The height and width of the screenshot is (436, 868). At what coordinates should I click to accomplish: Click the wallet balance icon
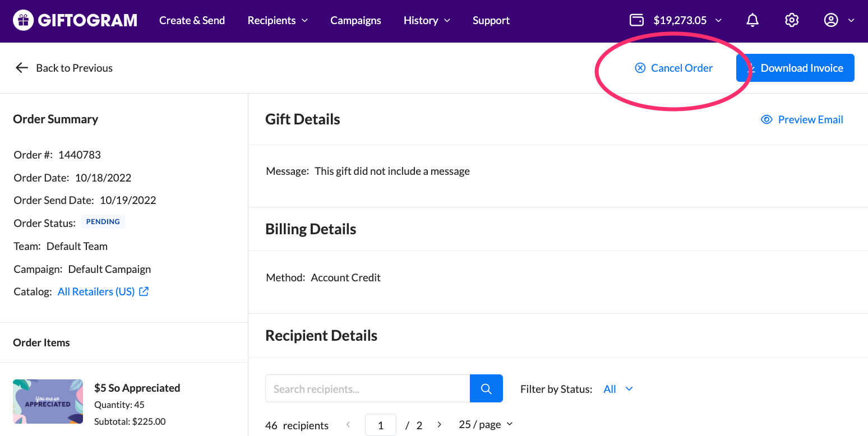pos(637,21)
